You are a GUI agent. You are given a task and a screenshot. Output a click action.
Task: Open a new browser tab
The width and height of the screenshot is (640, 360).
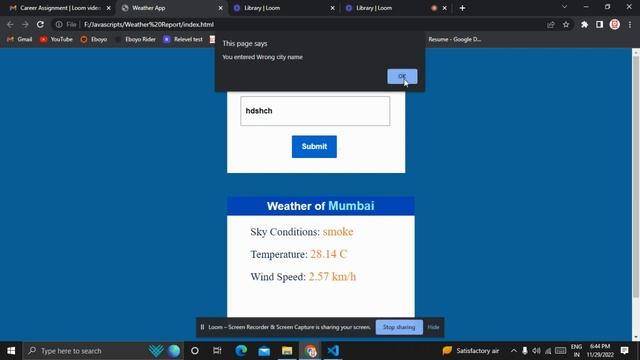[x=462, y=8]
